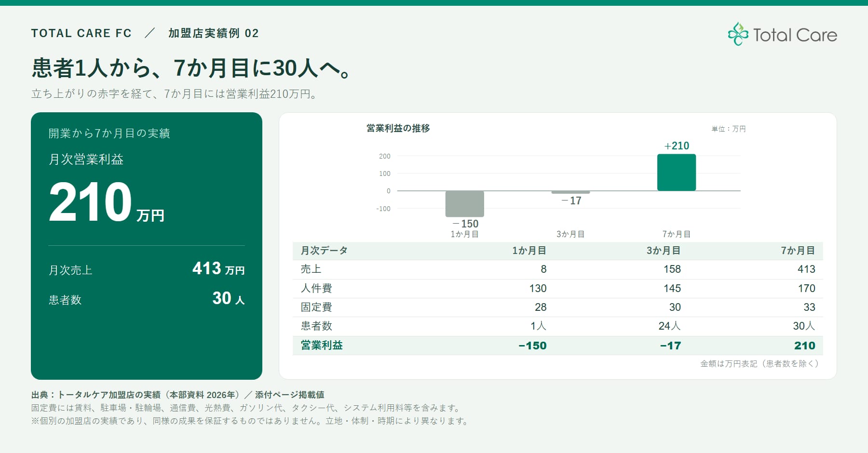
Task: Click the large 210 万円 figure
Action: point(107,202)
